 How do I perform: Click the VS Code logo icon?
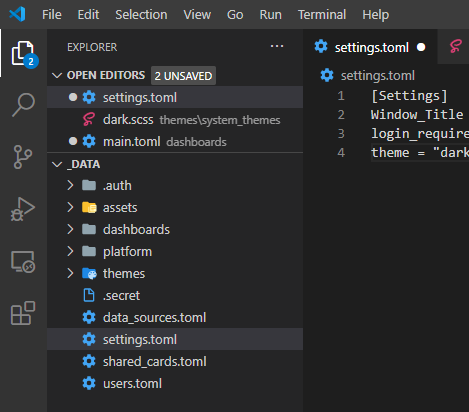coord(17,14)
